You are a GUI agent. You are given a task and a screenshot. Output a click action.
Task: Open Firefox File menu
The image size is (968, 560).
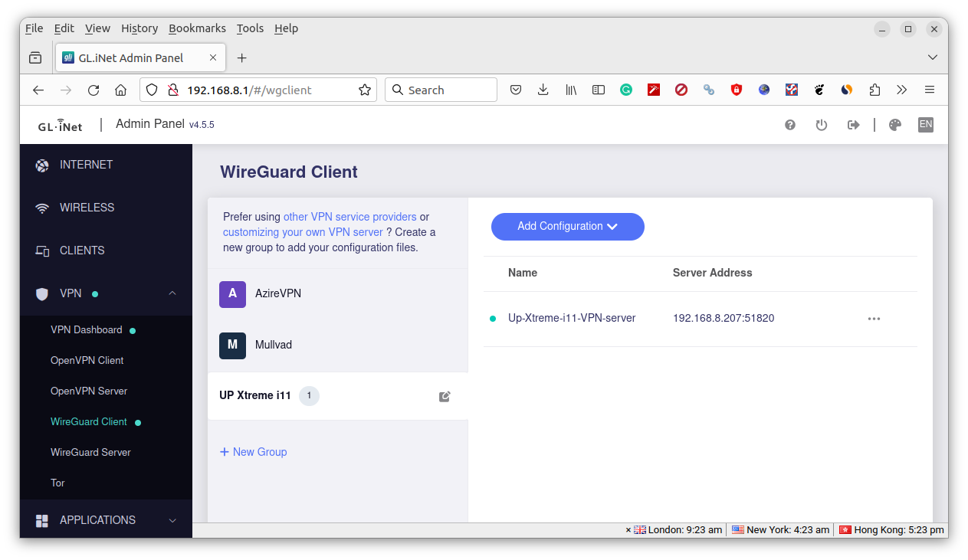click(x=34, y=28)
